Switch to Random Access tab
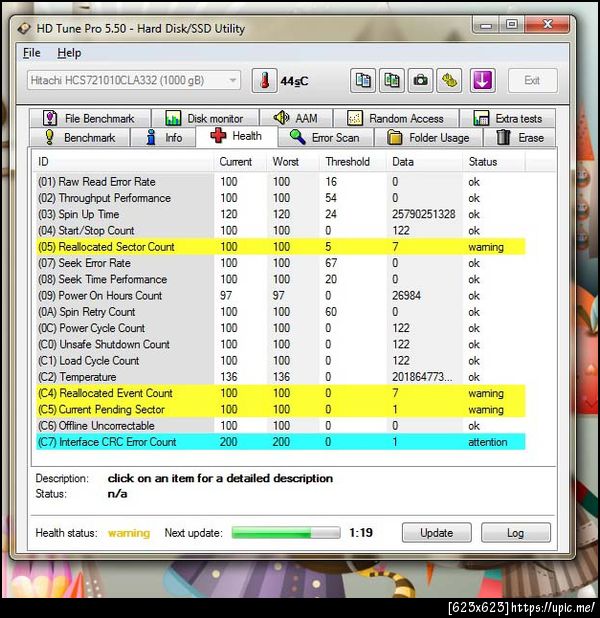The image size is (600, 618). pyautogui.click(x=395, y=118)
